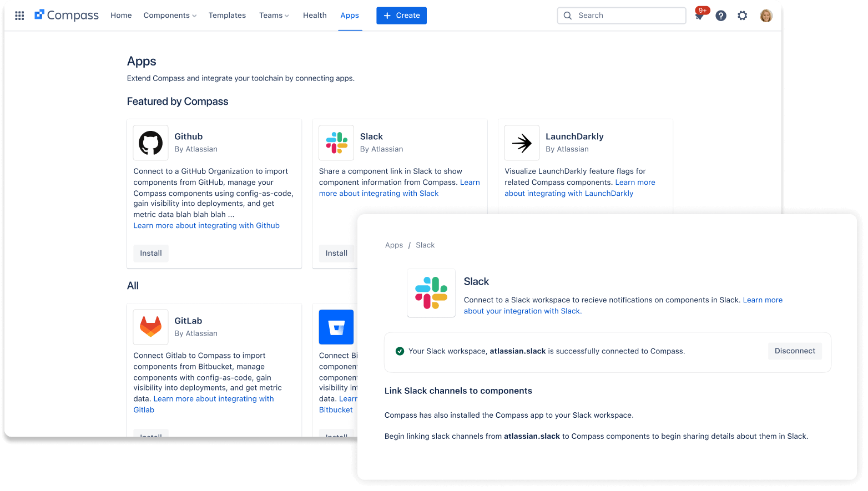This screenshot has height=491, width=868.
Task: Open the settings gear icon
Action: (743, 16)
